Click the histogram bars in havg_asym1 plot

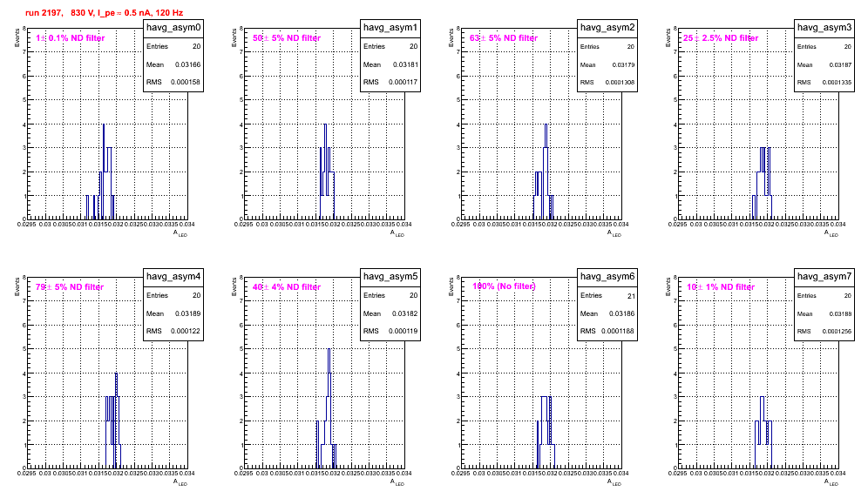pyautogui.click(x=327, y=172)
